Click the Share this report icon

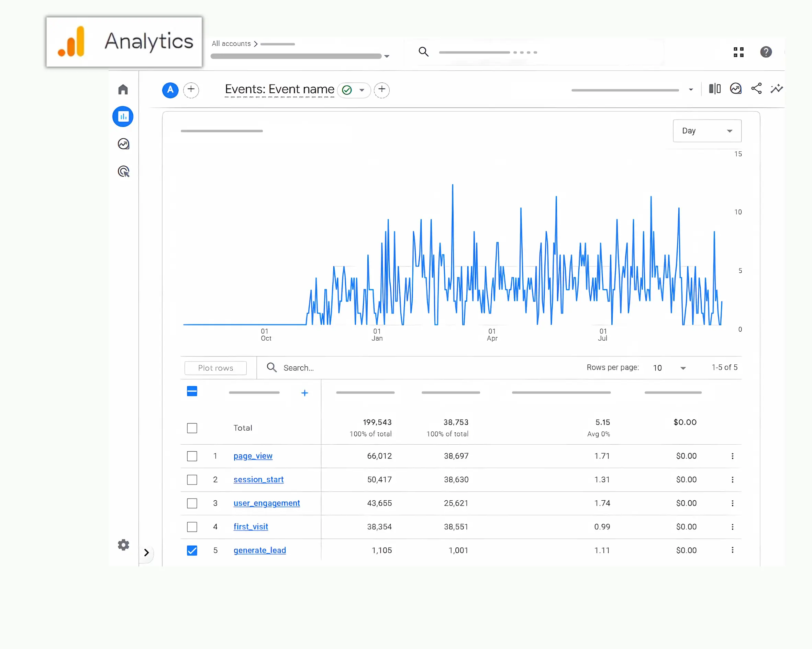[756, 89]
